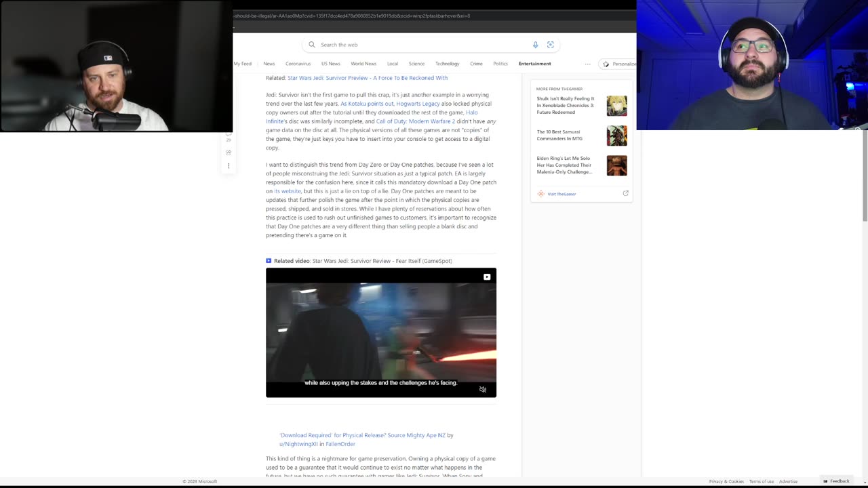The image size is (868, 488).
Task: Click the Elden Ring article thumbnail
Action: 616,165
